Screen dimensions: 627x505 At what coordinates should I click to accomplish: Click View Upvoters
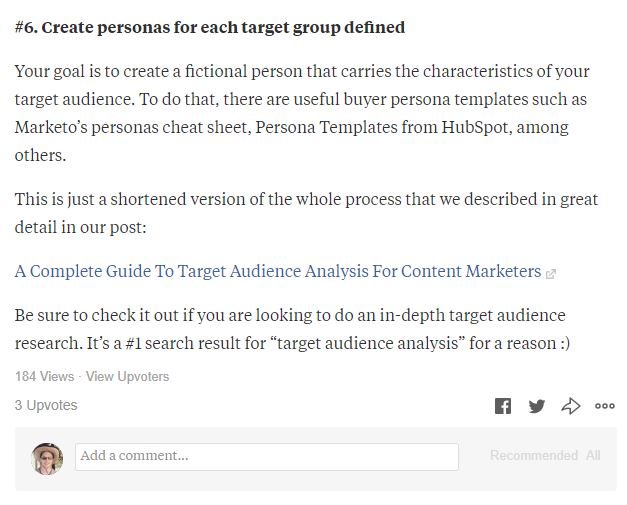click(127, 376)
